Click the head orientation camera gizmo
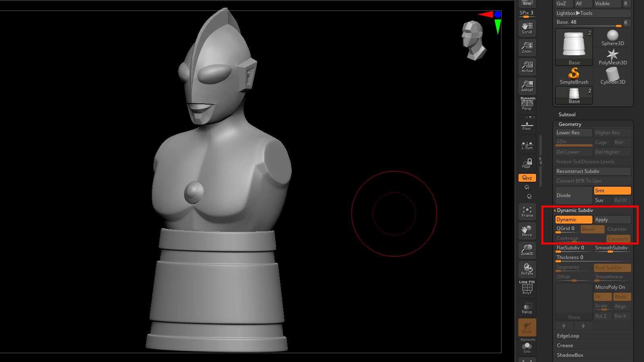Viewport: 644px width, 362px height. (x=473, y=40)
